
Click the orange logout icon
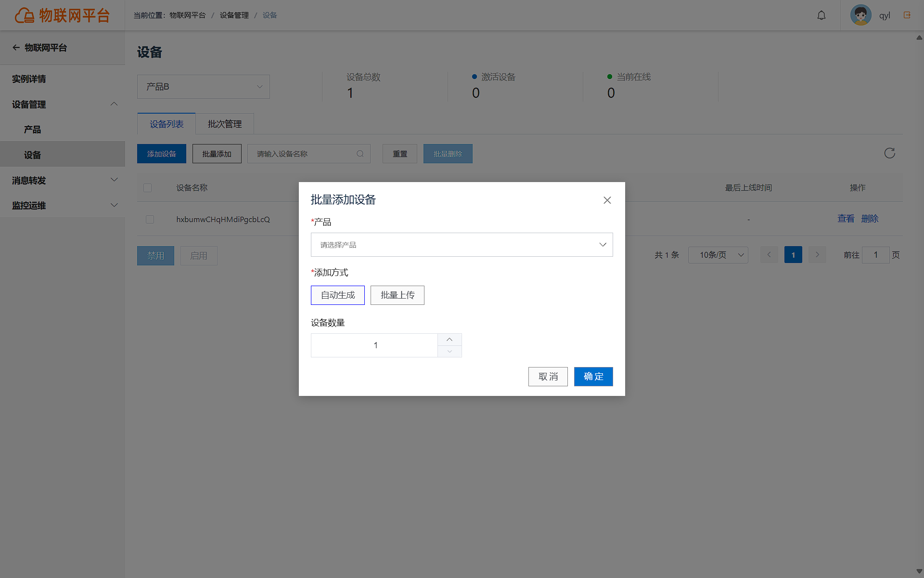[x=907, y=15]
